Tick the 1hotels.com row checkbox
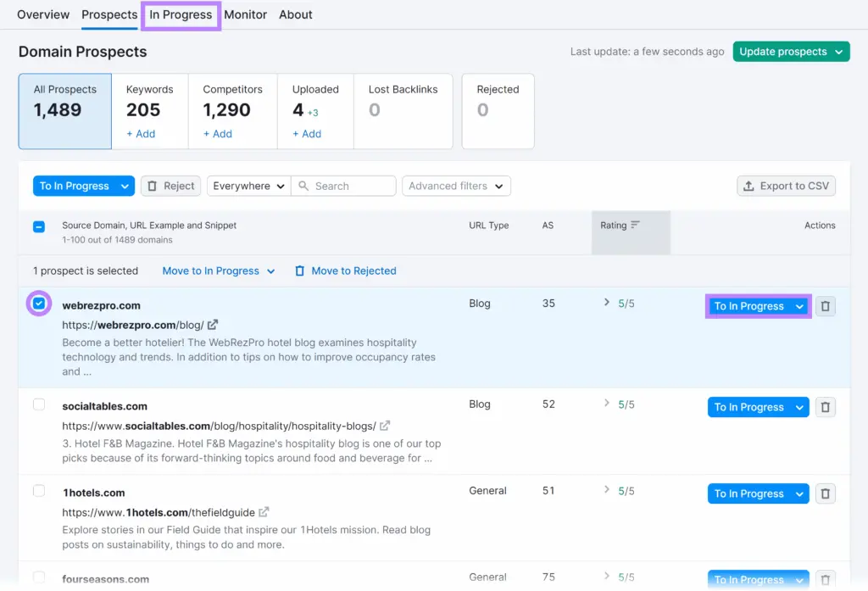 tap(39, 491)
